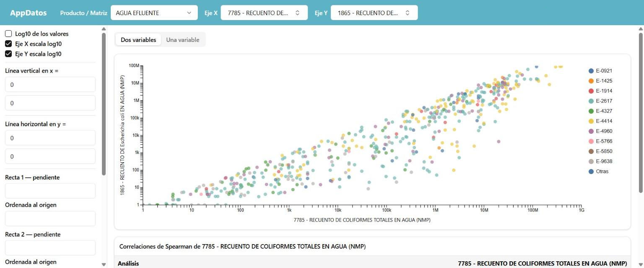Focus the Recta 2 pendiente field

(50, 248)
